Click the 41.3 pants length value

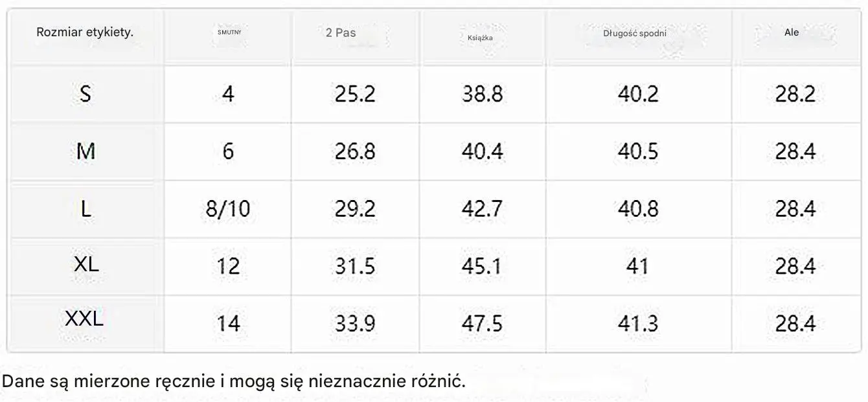(638, 323)
